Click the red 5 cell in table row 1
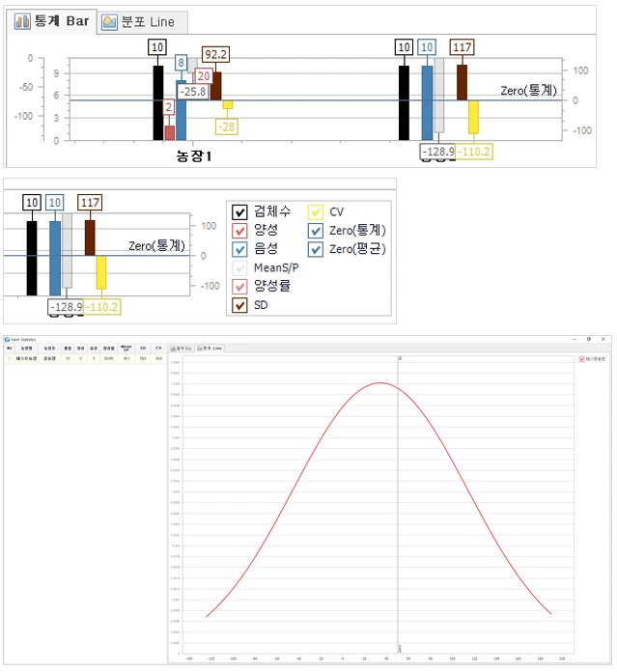This screenshot has height=672, width=617. tap(80, 358)
